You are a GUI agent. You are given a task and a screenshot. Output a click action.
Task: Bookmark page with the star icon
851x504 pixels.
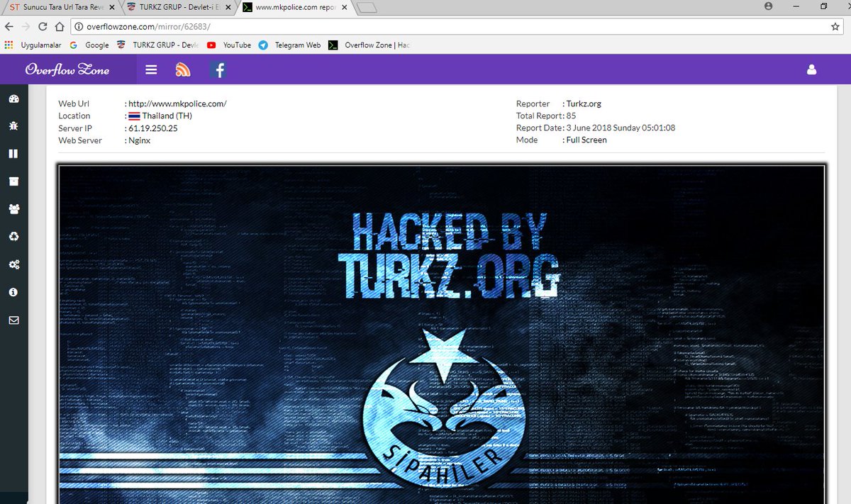(835, 26)
